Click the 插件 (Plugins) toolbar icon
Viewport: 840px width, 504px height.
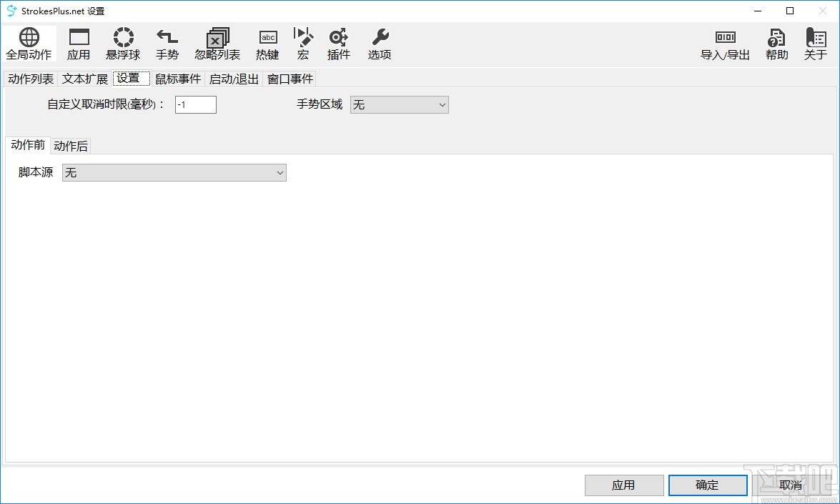tap(338, 43)
